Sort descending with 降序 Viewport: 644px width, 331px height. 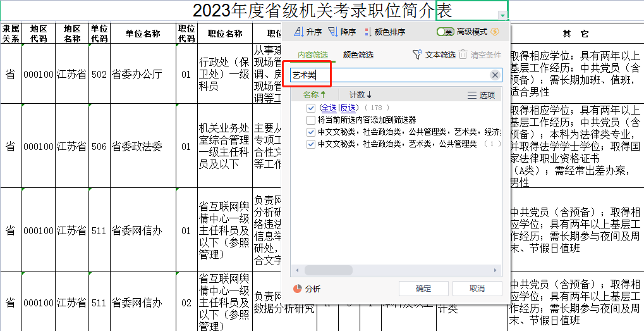pyautogui.click(x=342, y=32)
